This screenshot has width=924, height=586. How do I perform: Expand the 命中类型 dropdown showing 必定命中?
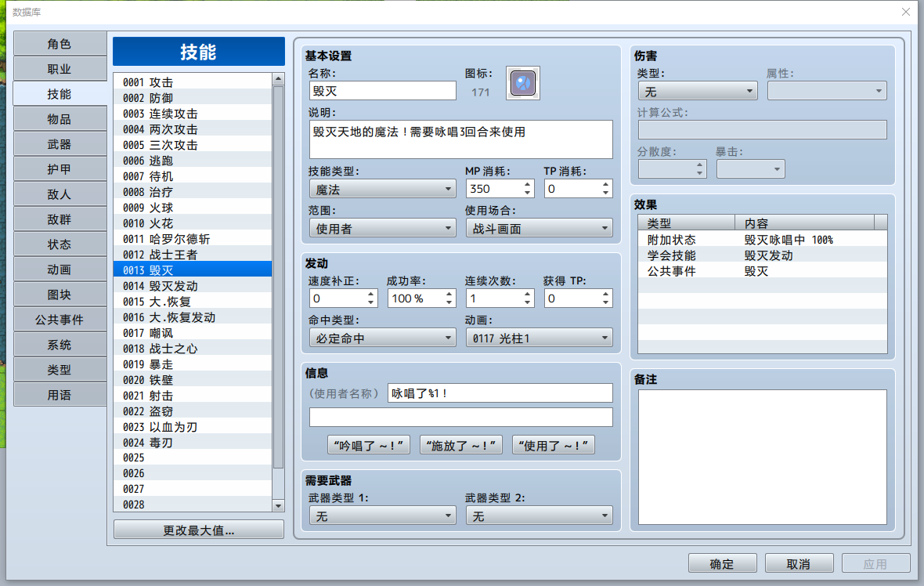[x=382, y=338]
